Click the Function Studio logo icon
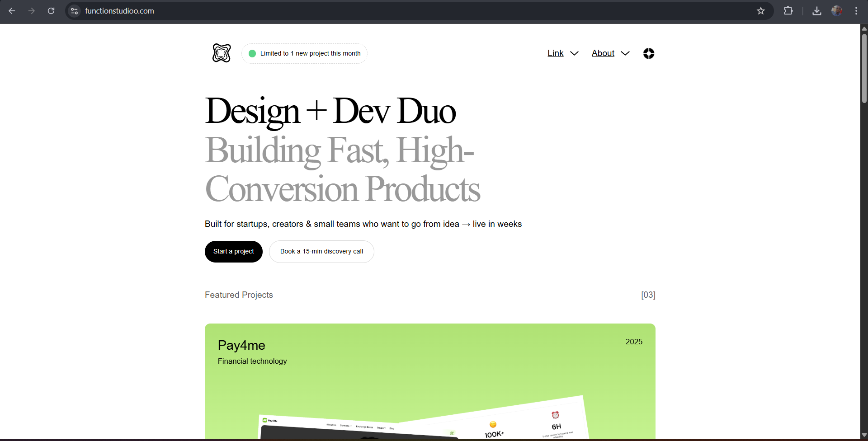This screenshot has width=868, height=441. coord(222,53)
